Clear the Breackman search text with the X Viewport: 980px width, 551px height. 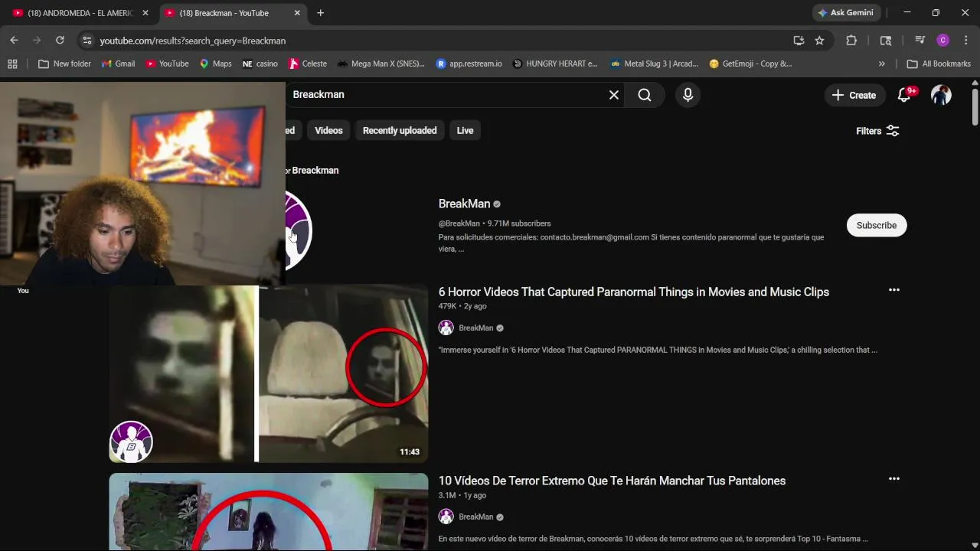tap(613, 95)
